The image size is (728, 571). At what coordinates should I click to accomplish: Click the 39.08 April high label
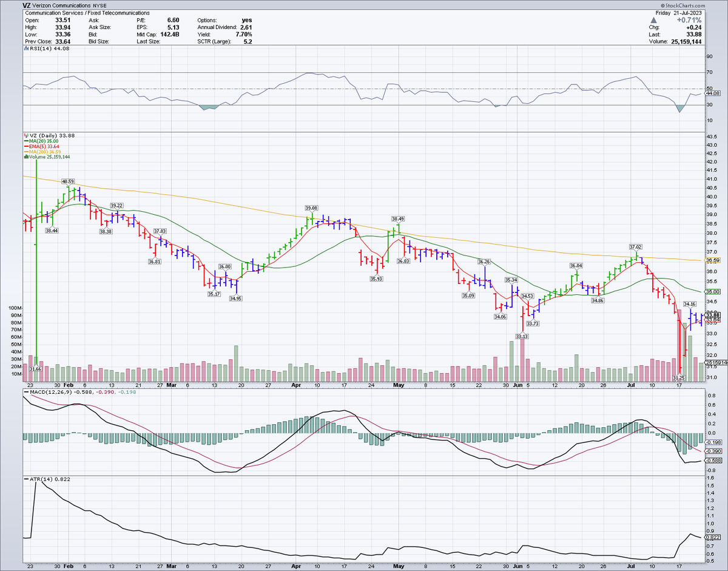312,208
